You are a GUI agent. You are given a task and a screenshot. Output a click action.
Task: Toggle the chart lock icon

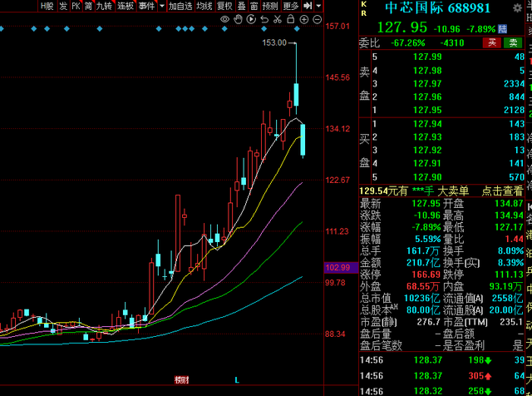pyautogui.click(x=290, y=19)
